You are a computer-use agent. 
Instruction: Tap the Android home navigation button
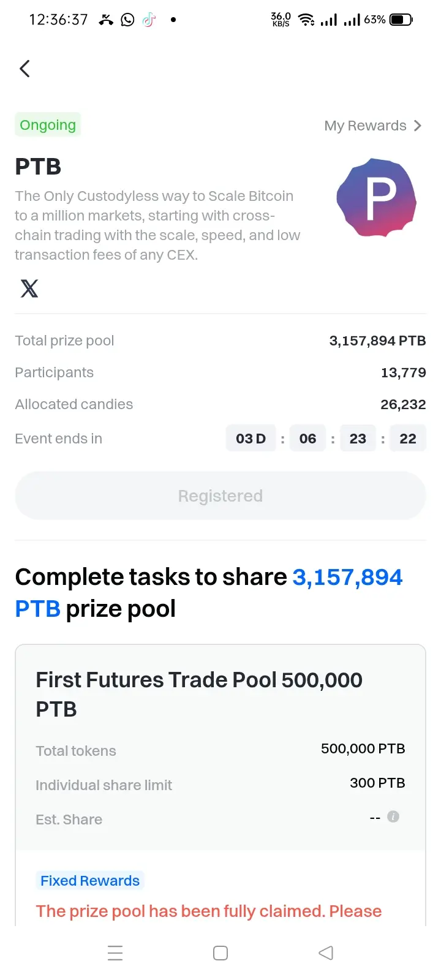pos(221,953)
